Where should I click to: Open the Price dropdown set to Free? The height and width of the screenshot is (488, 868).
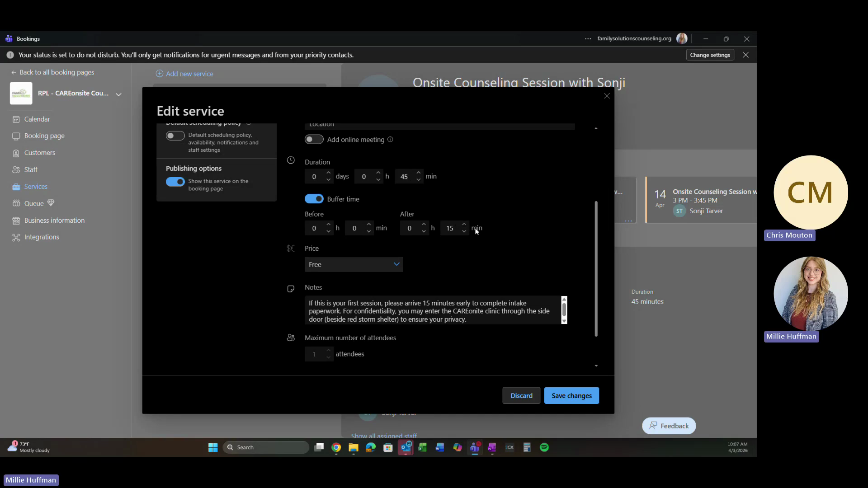[354, 264]
